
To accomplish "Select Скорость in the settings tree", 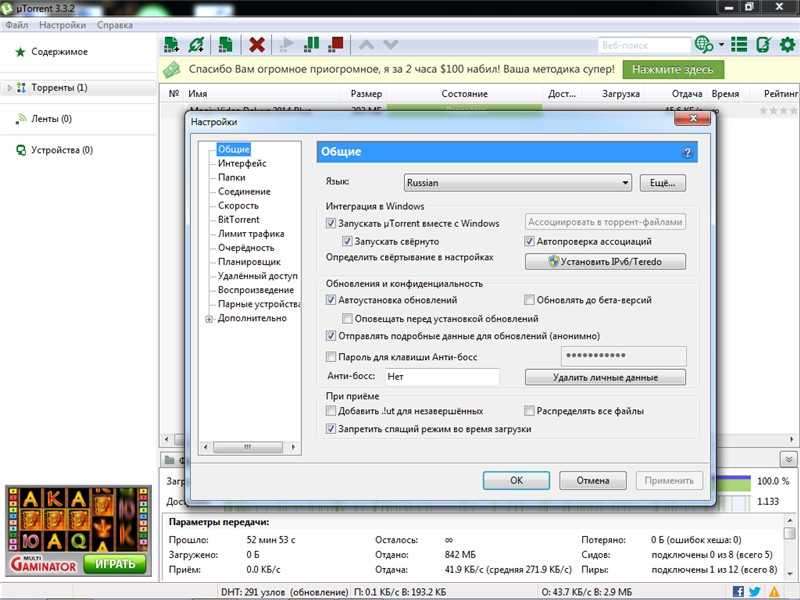I will click(238, 205).
